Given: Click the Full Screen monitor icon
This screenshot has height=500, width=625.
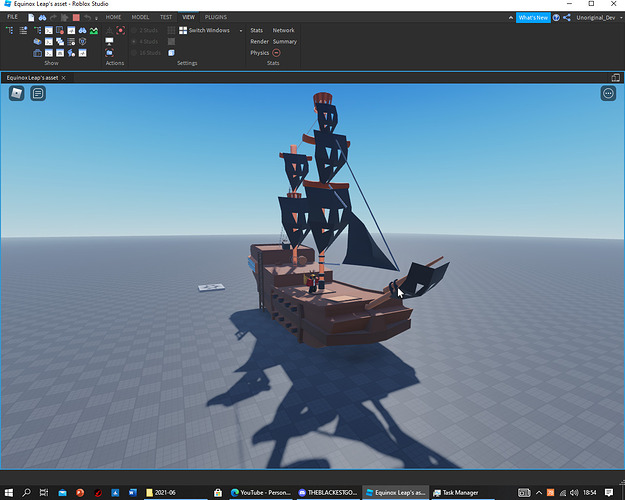Looking at the screenshot, I should coord(109,41).
